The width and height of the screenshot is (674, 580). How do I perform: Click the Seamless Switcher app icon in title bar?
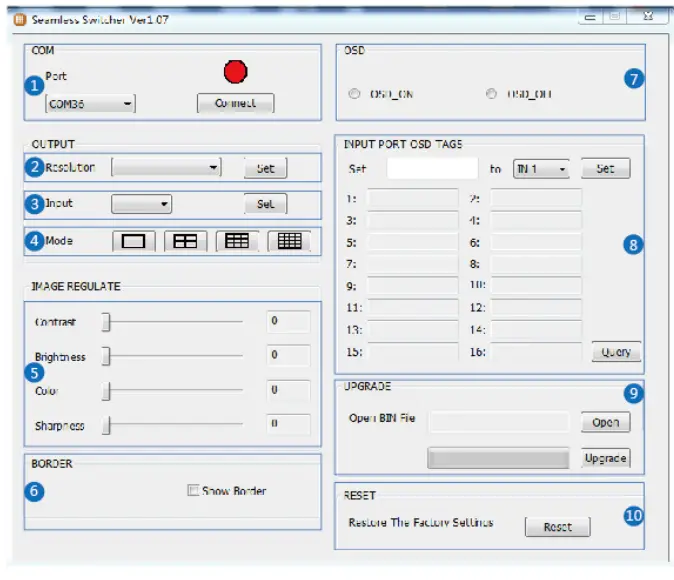pyautogui.click(x=20, y=20)
